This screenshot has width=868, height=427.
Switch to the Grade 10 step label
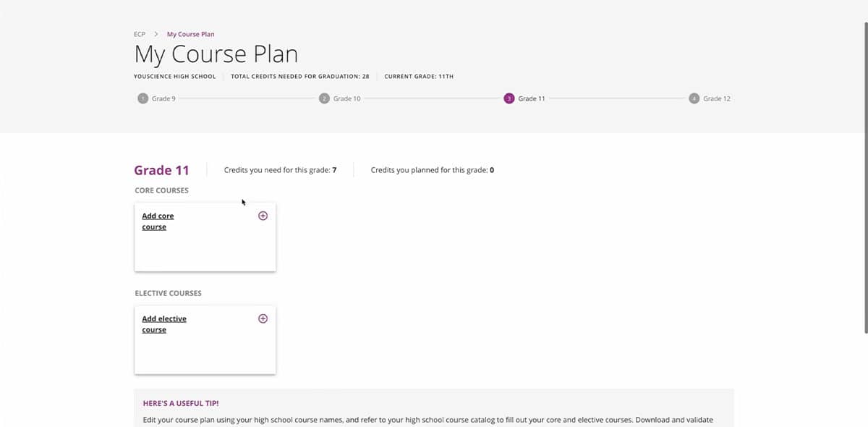346,98
